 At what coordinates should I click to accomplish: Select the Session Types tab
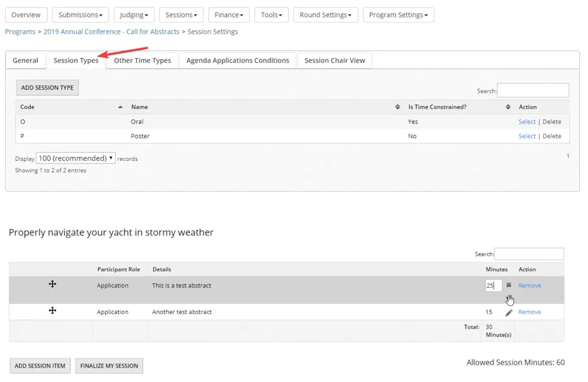(x=75, y=60)
